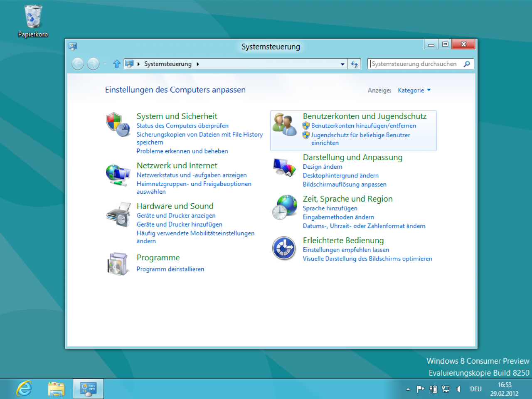Click Netzwerkstatus und -aufgaben anzeigen
The width and height of the screenshot is (532, 399).
coord(192,175)
